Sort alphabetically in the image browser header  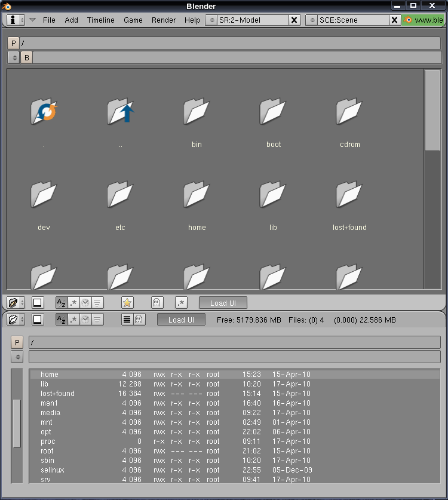(x=61, y=303)
